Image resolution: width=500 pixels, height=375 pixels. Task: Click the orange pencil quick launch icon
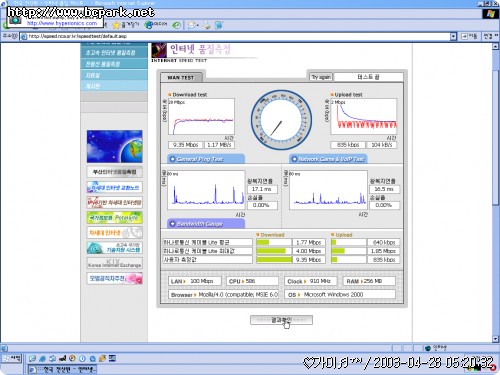point(102,359)
